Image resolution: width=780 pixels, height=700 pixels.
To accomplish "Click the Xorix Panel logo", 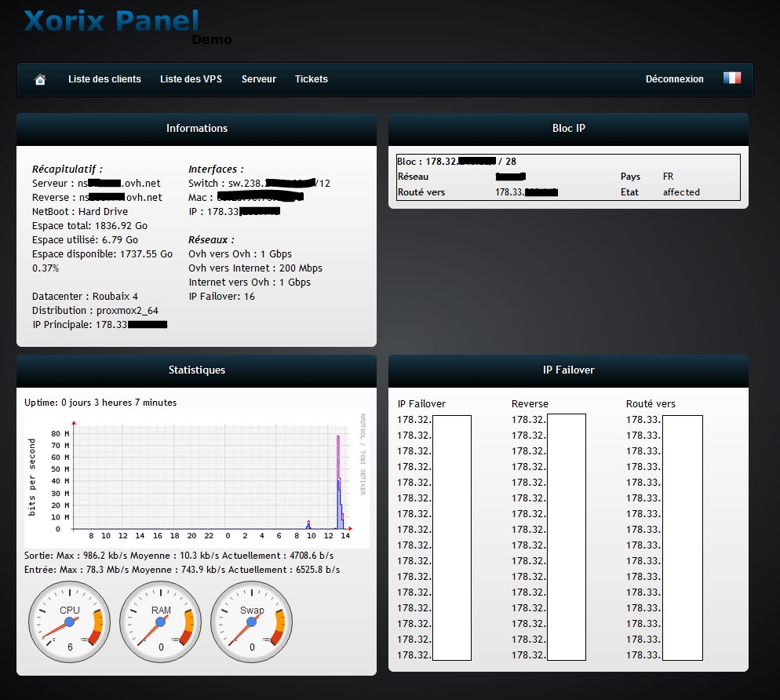I will [111, 21].
